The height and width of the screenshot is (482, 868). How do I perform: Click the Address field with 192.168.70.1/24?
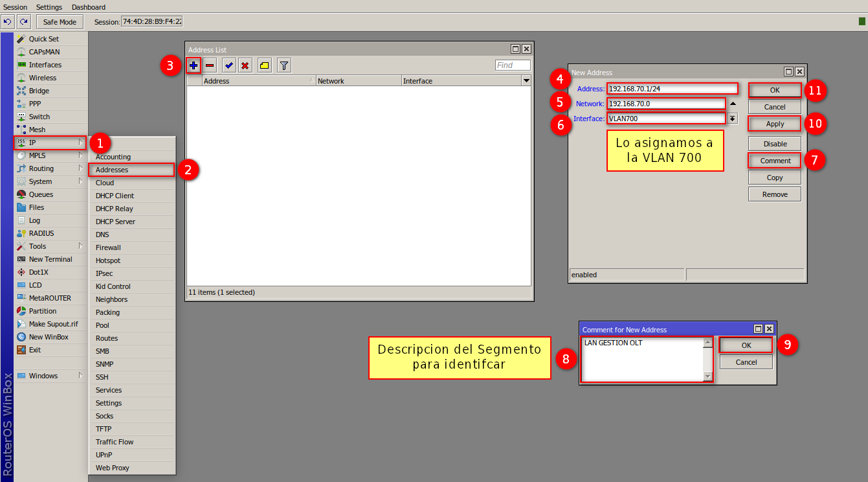[x=672, y=89]
